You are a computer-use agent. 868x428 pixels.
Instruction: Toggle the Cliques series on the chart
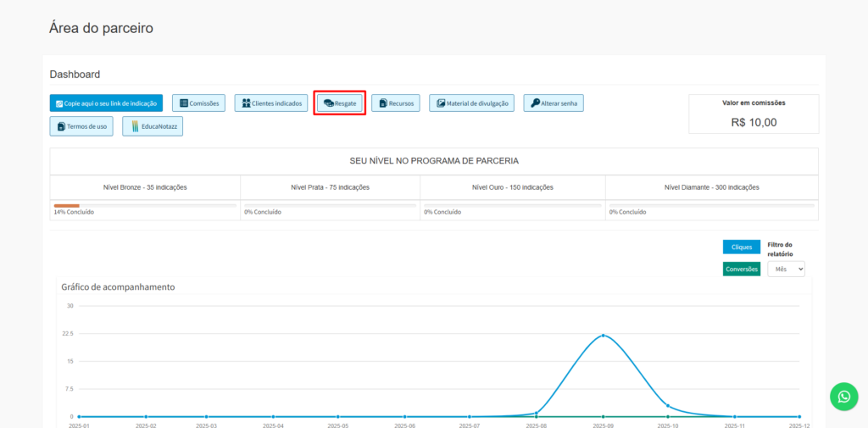pyautogui.click(x=742, y=247)
